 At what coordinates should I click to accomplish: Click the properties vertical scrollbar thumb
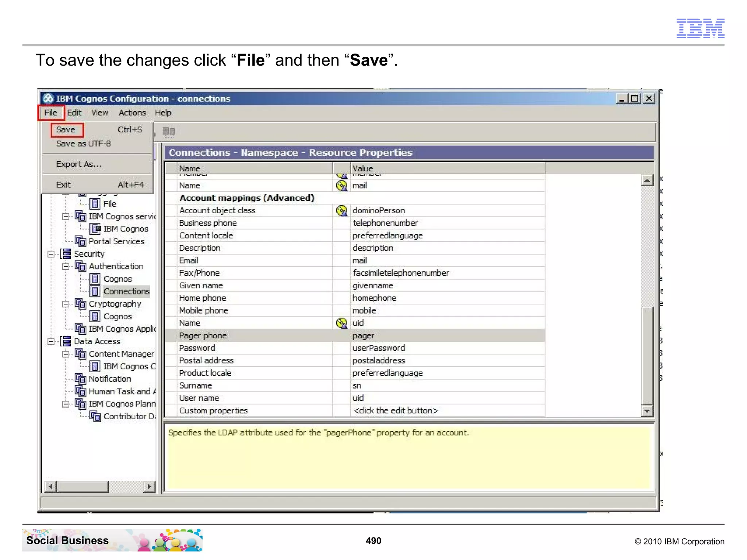[647, 356]
